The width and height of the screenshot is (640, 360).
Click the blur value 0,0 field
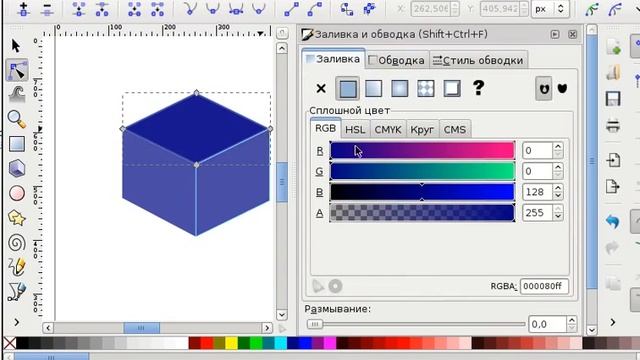(547, 324)
